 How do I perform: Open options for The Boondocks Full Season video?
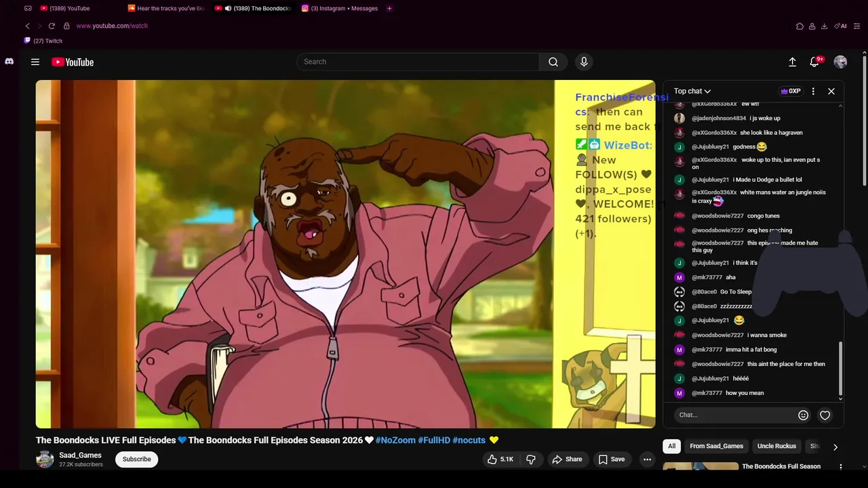pos(841,466)
